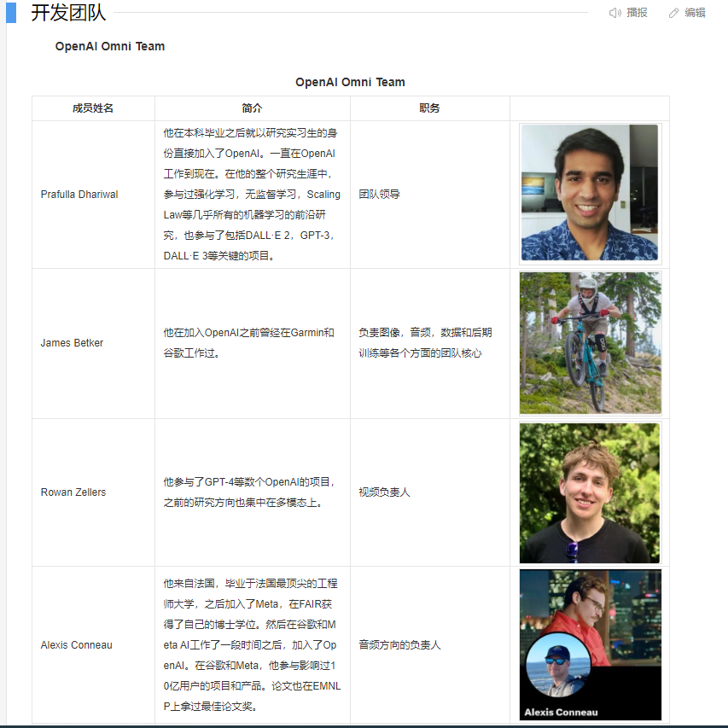The width and height of the screenshot is (728, 728).
Task: Open Alexis Conneau's profile image
Action: click(x=590, y=644)
